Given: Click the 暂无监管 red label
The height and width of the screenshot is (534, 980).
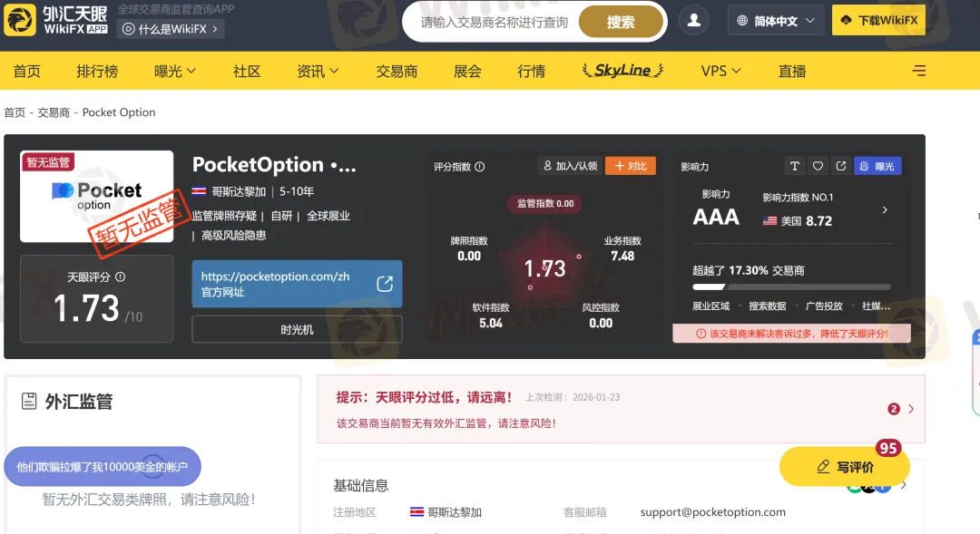Looking at the screenshot, I should click(x=48, y=162).
